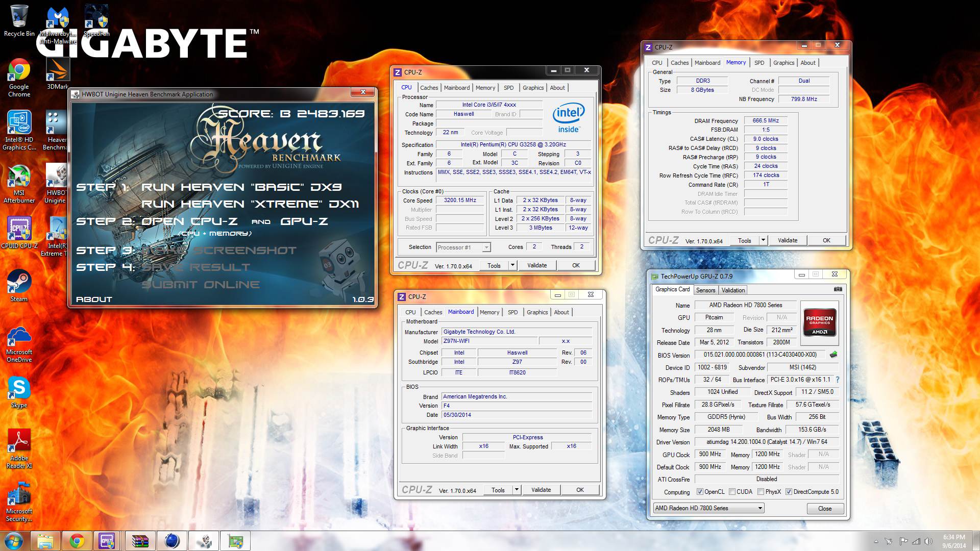The image size is (980, 551).
Task: Click RUN HEAVEN "XTREME" DX11 in HWBOT
Action: [x=250, y=204]
